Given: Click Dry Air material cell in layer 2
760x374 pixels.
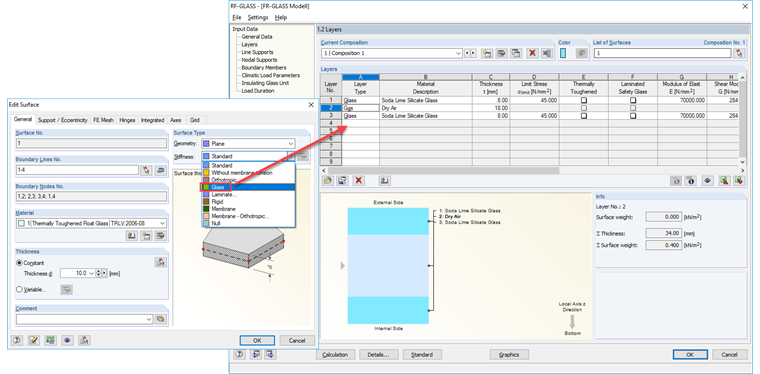Looking at the screenshot, I should pyautogui.click(x=426, y=108).
